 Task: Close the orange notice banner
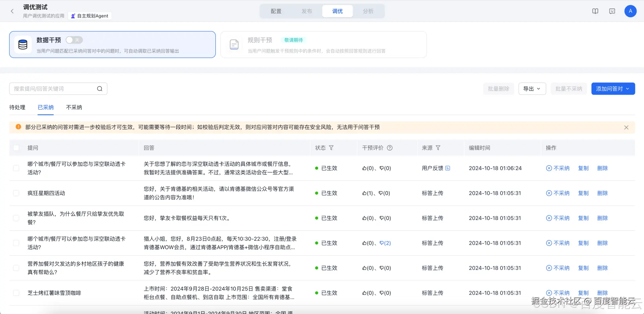tap(626, 127)
